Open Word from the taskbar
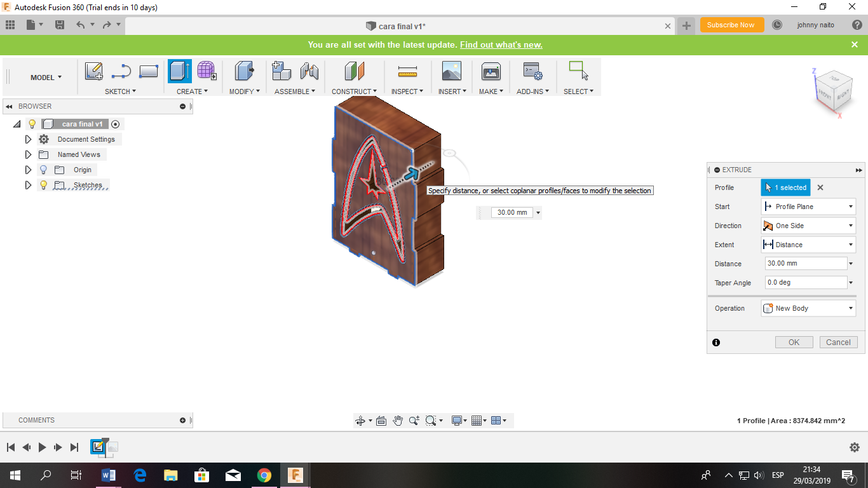Image resolution: width=868 pixels, height=488 pixels. point(108,475)
